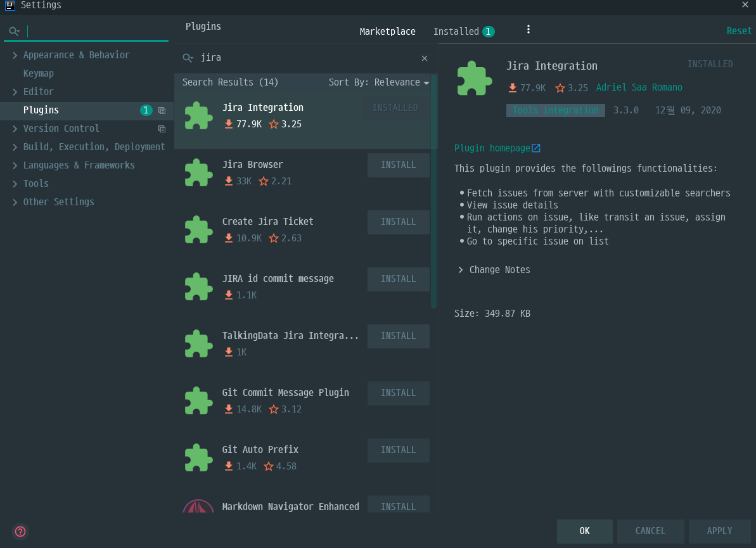The height and width of the screenshot is (548, 756).
Task: Click the Plugins badge showing 1 in sidebar
Action: click(x=146, y=110)
